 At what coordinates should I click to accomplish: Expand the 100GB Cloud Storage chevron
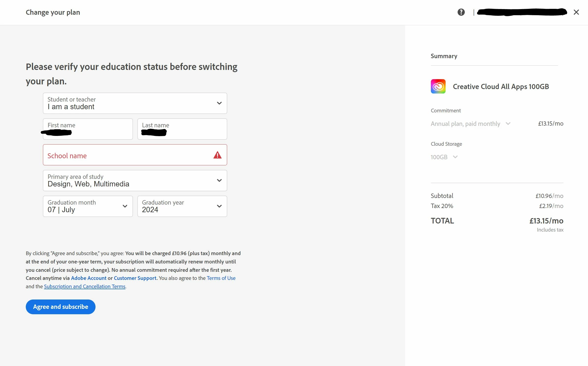coord(455,157)
